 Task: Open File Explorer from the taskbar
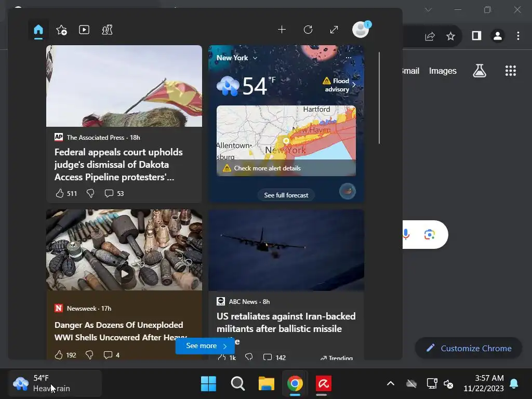267,383
